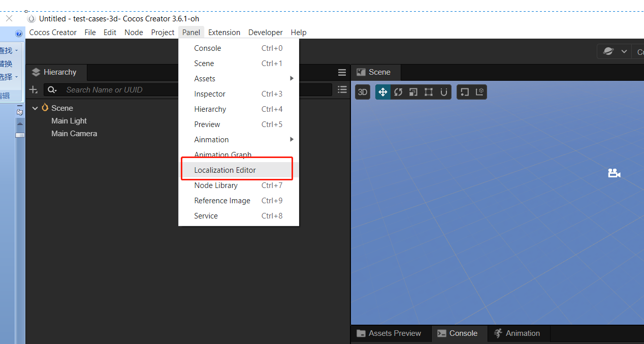
Task: Expand the Ainmation submenu
Action: click(239, 140)
